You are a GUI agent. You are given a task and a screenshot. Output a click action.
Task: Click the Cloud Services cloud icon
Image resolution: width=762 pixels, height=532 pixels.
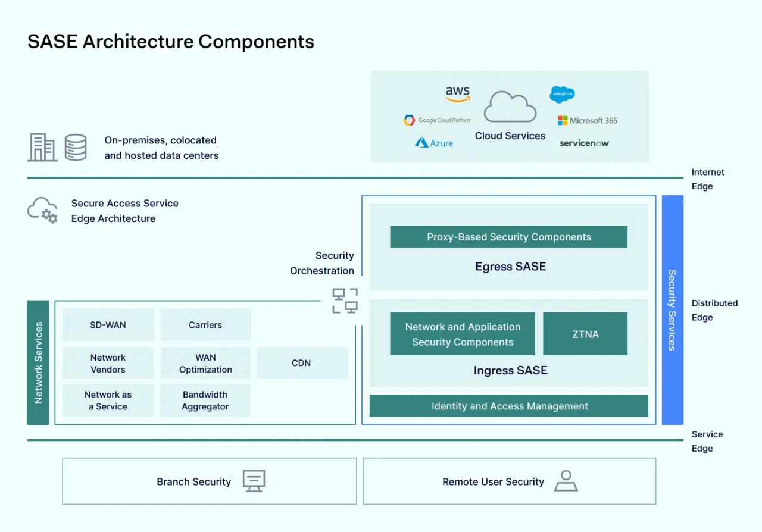[x=510, y=107]
